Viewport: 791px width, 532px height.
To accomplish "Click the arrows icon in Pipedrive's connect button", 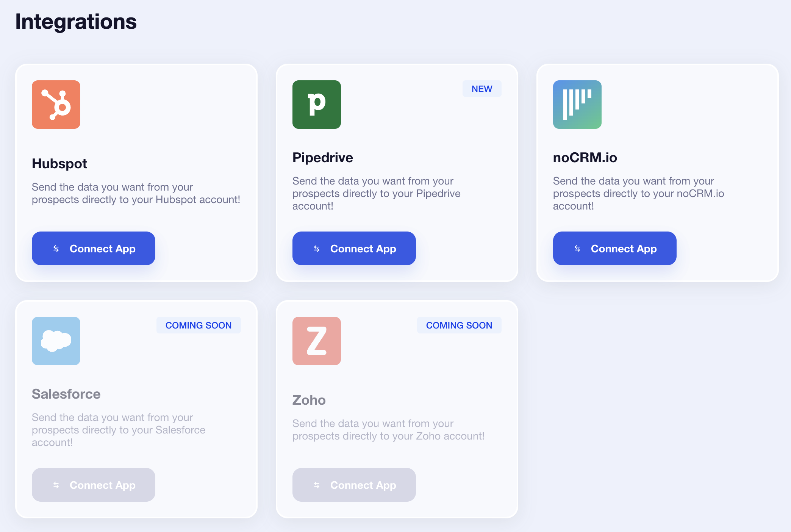I will [317, 249].
